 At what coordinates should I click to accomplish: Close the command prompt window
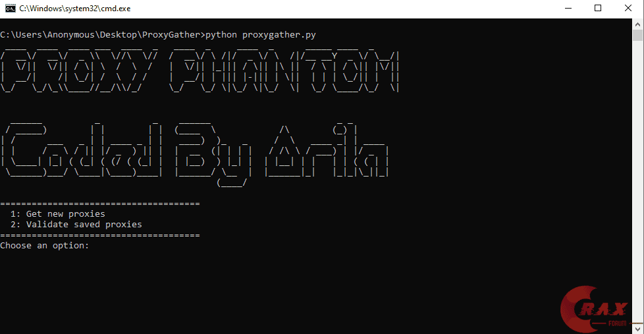tap(628, 8)
